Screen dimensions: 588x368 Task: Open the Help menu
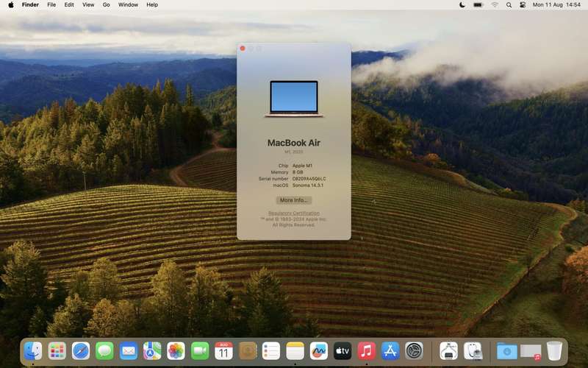tap(152, 5)
